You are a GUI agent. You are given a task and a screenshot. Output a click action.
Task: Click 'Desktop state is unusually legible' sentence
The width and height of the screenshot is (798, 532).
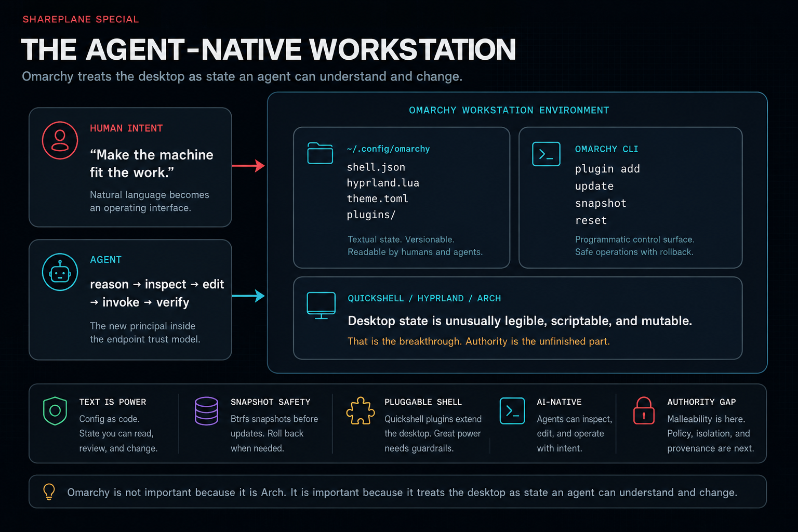coord(520,321)
